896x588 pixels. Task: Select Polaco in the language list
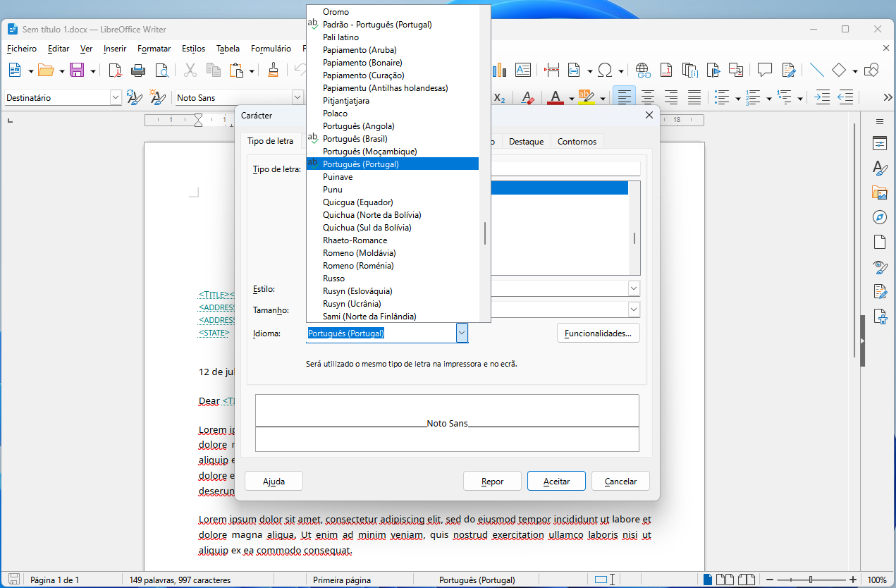pos(393,114)
